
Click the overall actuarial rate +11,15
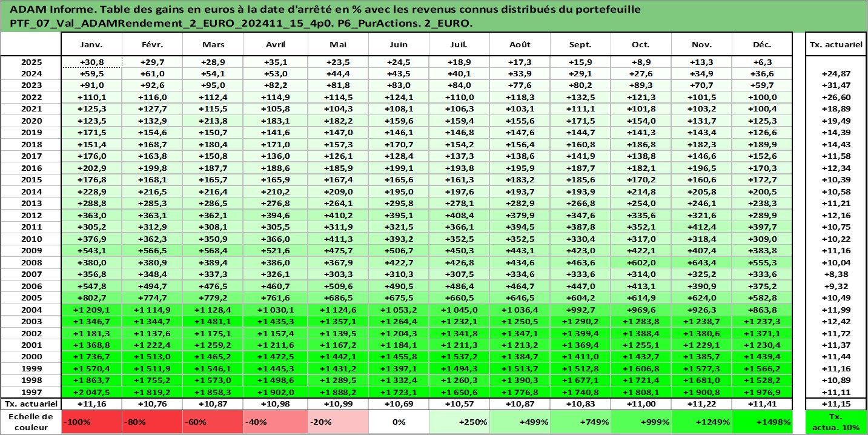(x=836, y=403)
